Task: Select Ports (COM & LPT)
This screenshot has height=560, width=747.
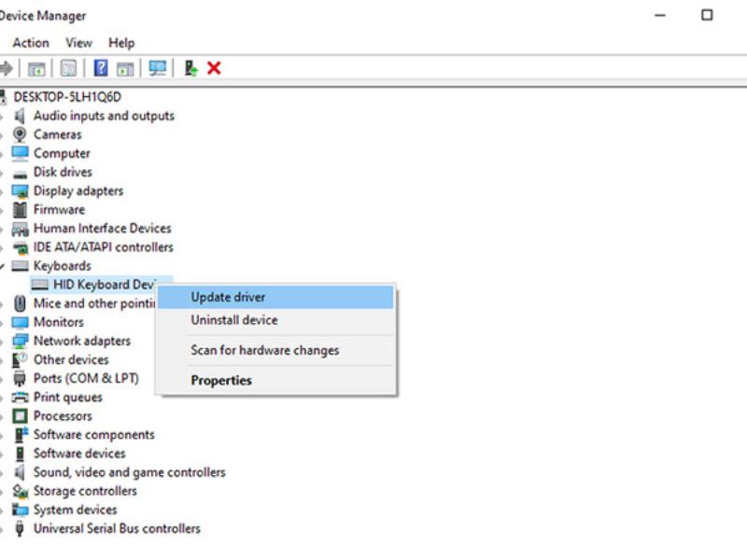Action: [86, 379]
